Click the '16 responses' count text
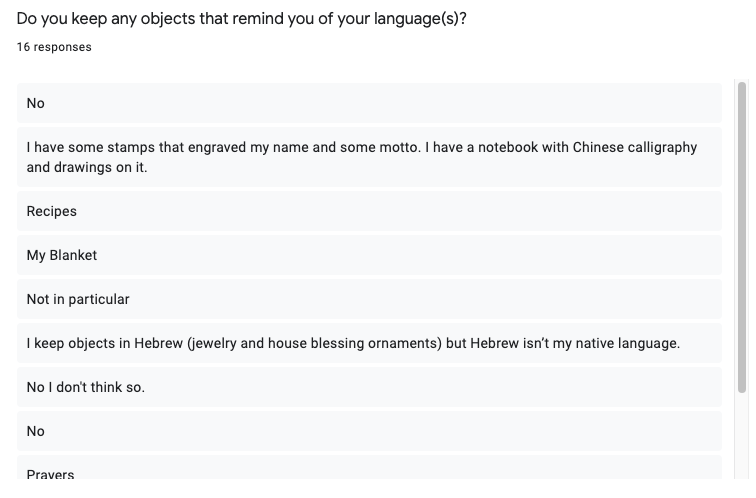 coord(54,47)
